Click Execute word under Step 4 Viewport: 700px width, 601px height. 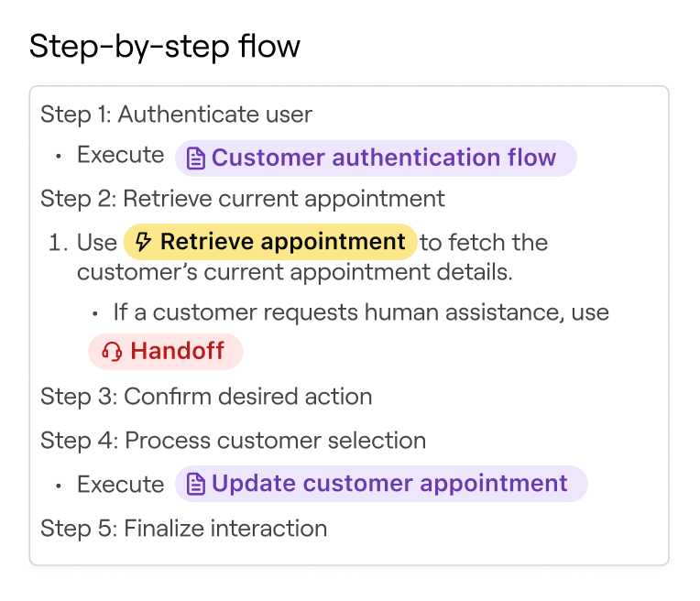click(x=120, y=484)
